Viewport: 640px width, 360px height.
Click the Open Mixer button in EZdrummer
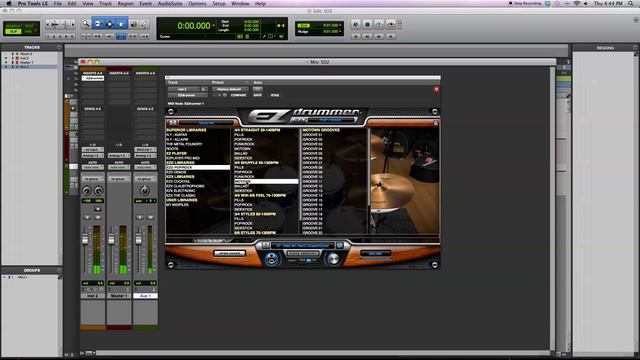point(230,253)
